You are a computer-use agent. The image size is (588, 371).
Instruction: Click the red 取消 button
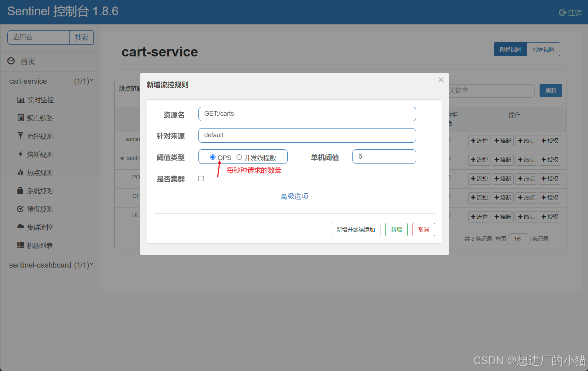pos(423,229)
